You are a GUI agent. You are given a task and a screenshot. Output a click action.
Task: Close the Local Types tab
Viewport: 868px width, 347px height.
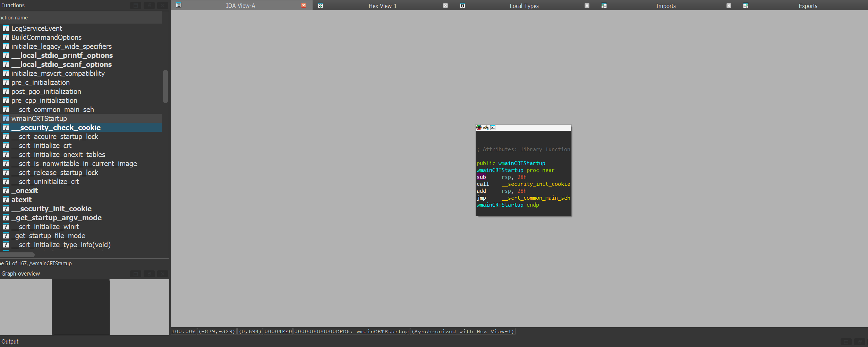587,6
